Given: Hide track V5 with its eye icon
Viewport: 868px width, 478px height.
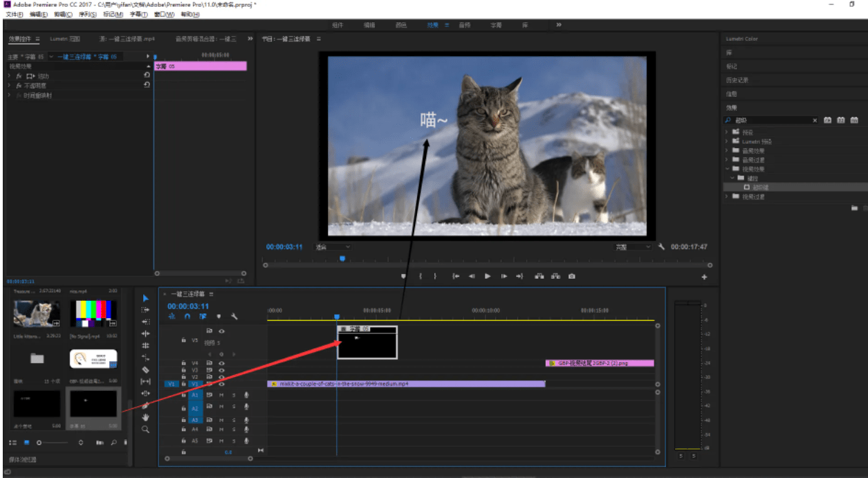Looking at the screenshot, I should 222,331.
